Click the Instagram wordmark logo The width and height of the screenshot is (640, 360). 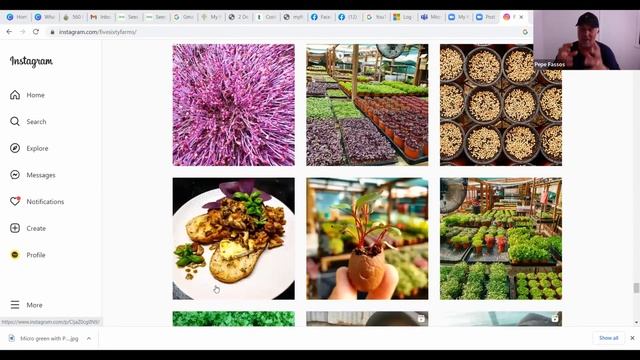pos(31,61)
